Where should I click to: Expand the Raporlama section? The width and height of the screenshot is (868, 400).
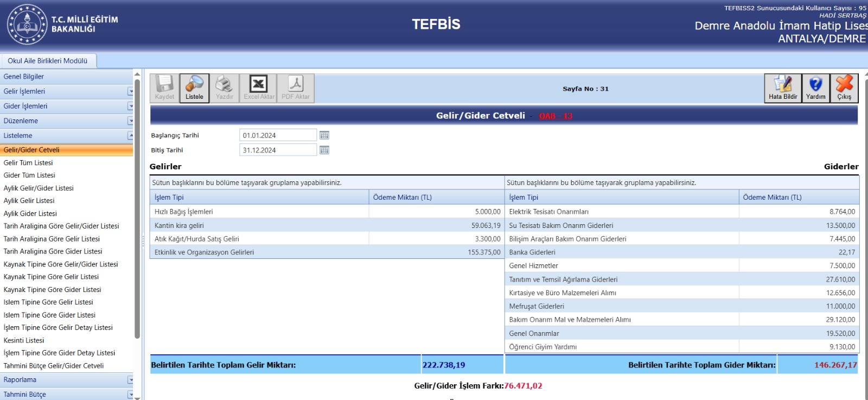(130, 380)
